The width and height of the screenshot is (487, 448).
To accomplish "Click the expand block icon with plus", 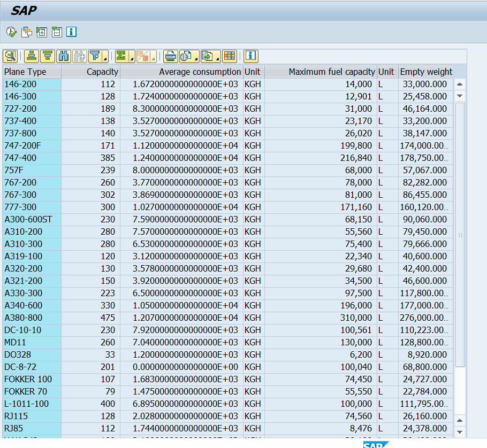I will coord(42,32).
